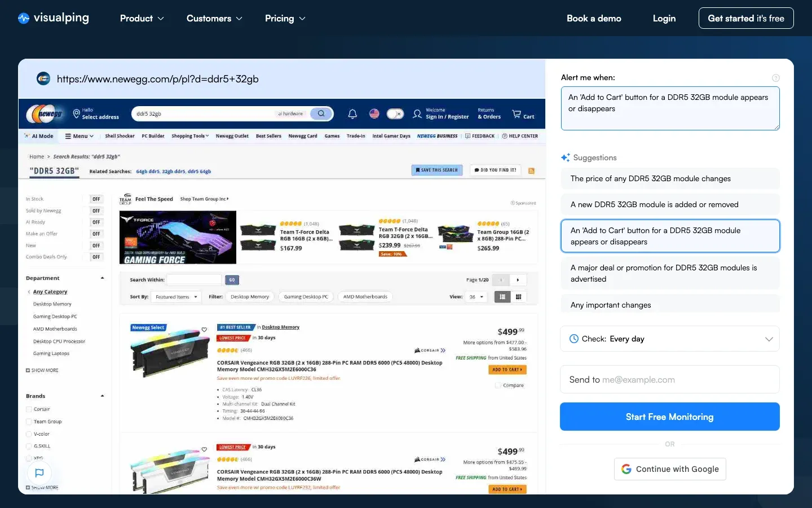Click the site favicon next to URL
The height and width of the screenshot is (508, 812).
(x=43, y=78)
